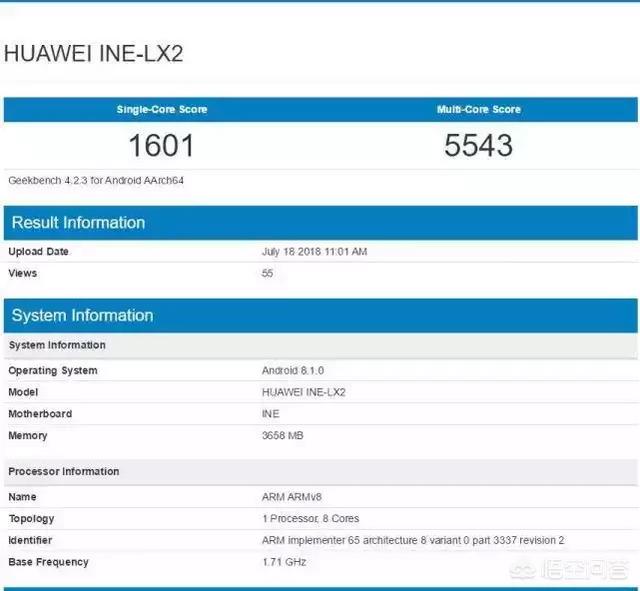This screenshot has height=591, width=640.
Task: Click the Processor Information subheader
Action: click(320, 471)
